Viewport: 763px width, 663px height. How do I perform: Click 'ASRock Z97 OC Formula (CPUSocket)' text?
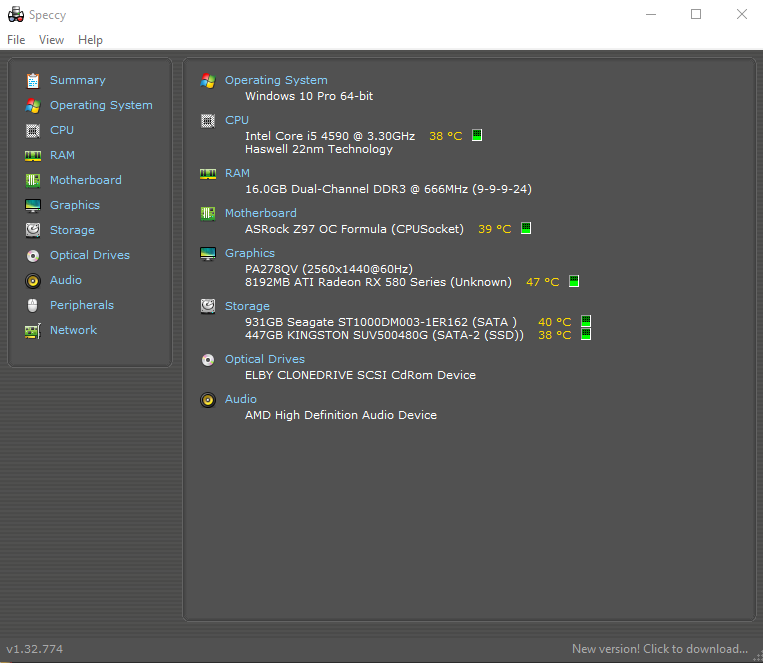coord(354,229)
